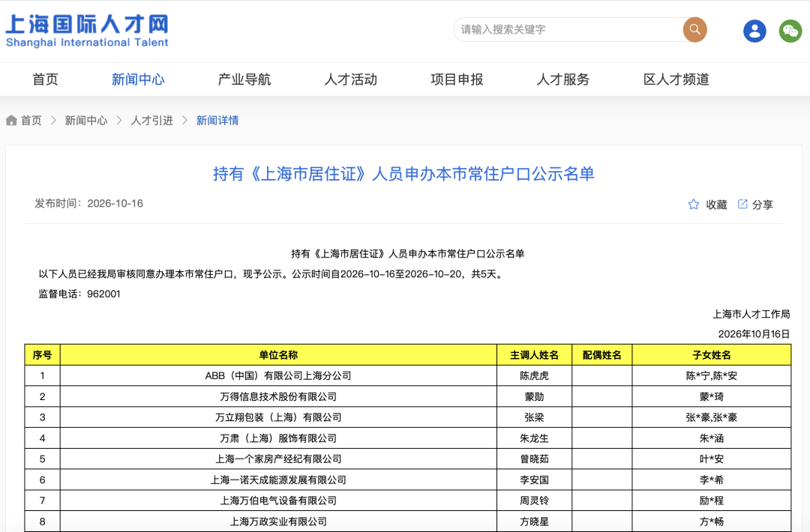Click the 单位名称 column header

(x=278, y=355)
